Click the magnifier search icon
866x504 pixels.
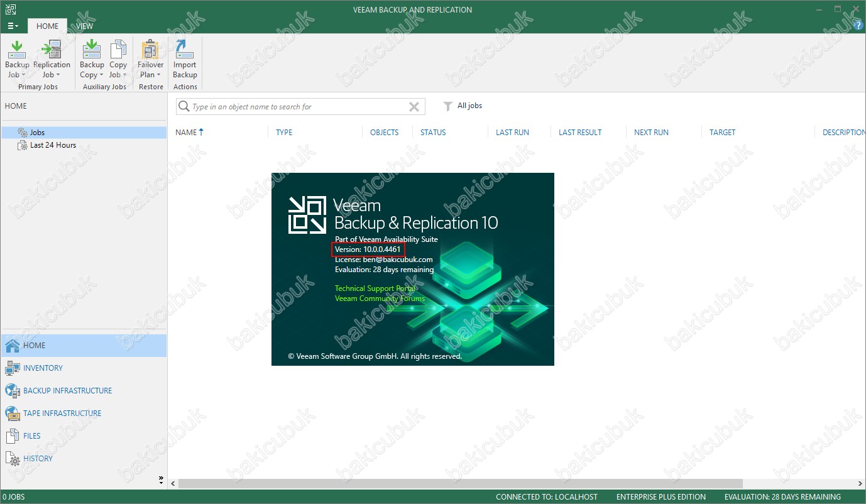pyautogui.click(x=184, y=106)
